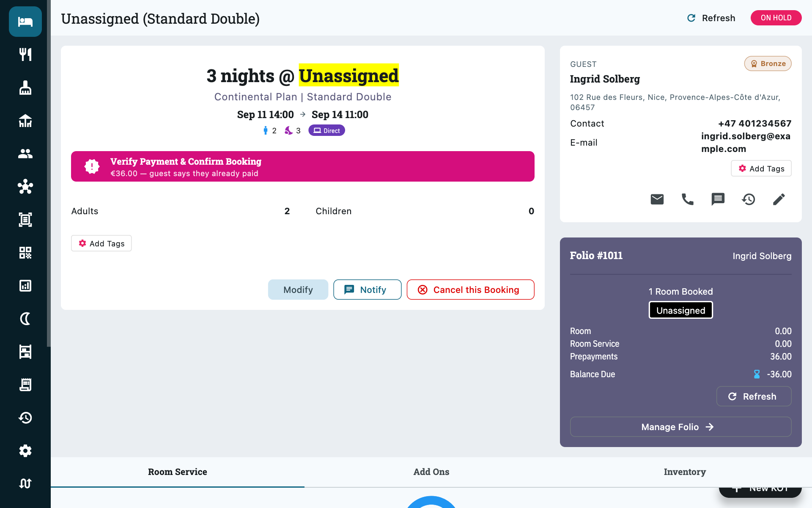Call the guest via phone icon
Viewport: 812px width, 508px height.
click(x=688, y=199)
